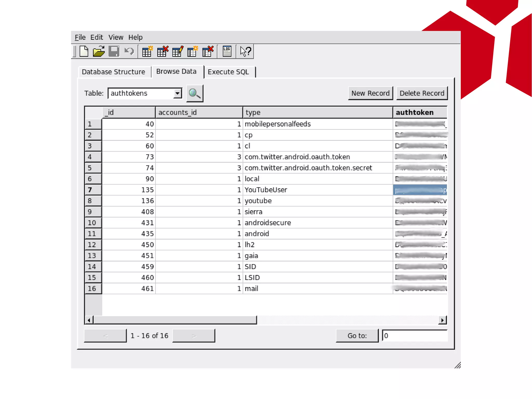Screen dimensions: 532x399
Task: Click the Delete Record button
Action: (x=422, y=93)
